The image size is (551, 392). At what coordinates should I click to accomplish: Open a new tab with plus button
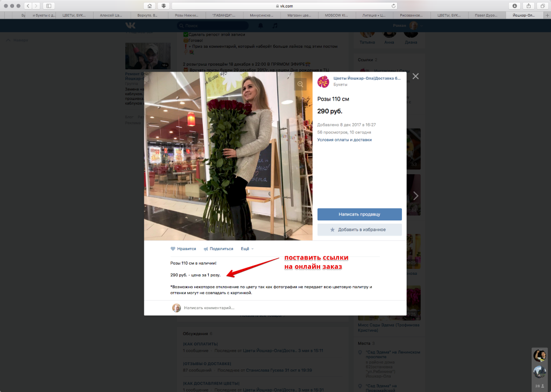[x=547, y=15]
